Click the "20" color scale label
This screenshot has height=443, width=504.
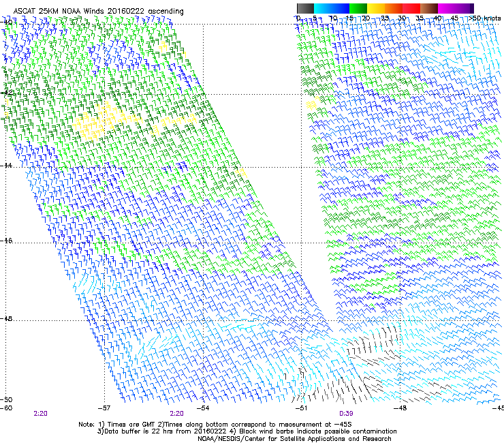366,18
